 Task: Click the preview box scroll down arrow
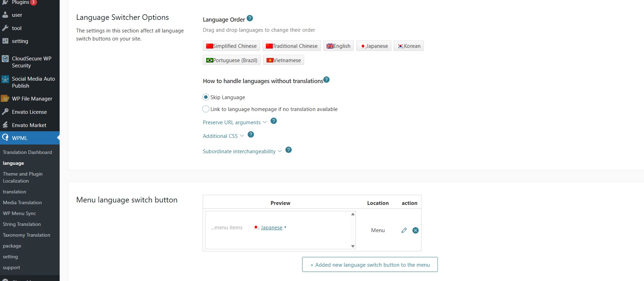point(353,246)
